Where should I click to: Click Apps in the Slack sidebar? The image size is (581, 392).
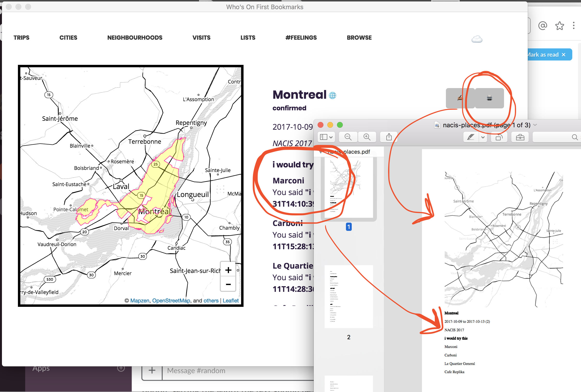click(41, 368)
